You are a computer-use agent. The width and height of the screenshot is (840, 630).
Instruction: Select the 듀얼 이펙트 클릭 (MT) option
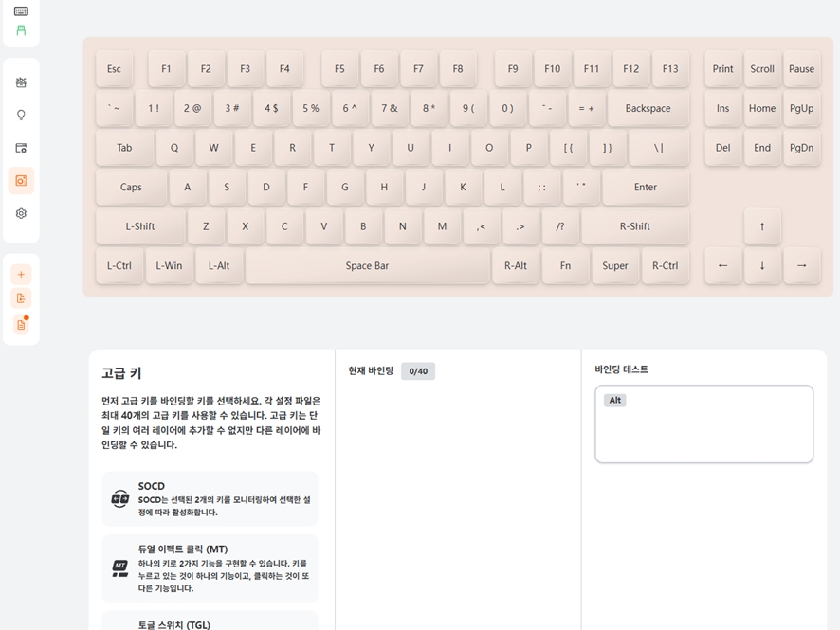(210, 568)
